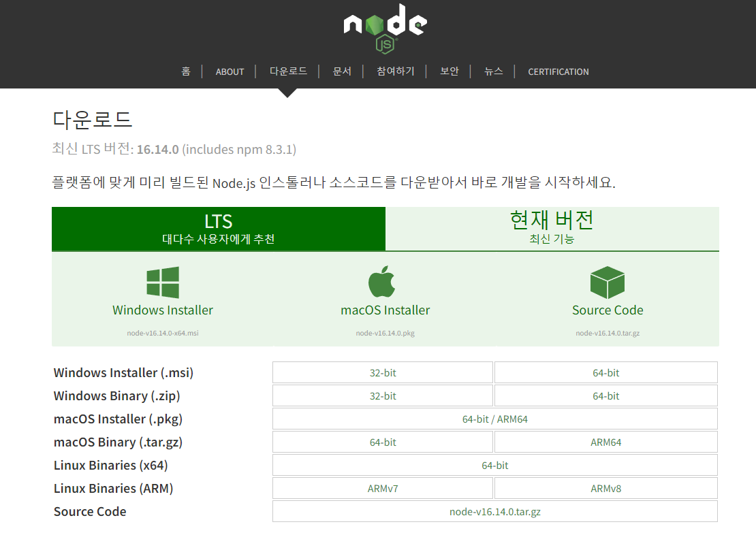Click the Windows Binary (.zip) row label
Image resolution: width=756 pixels, height=535 pixels.
tap(116, 395)
